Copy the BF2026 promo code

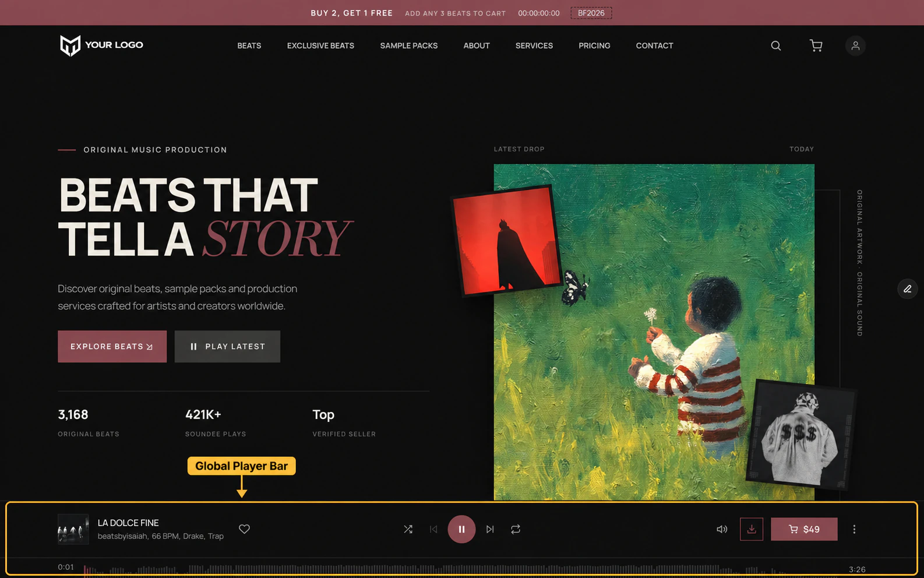click(x=591, y=13)
